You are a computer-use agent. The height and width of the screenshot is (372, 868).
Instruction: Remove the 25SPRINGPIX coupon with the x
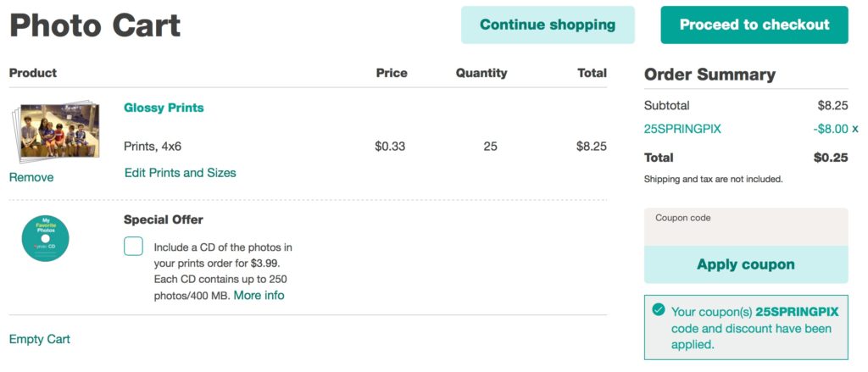855,129
